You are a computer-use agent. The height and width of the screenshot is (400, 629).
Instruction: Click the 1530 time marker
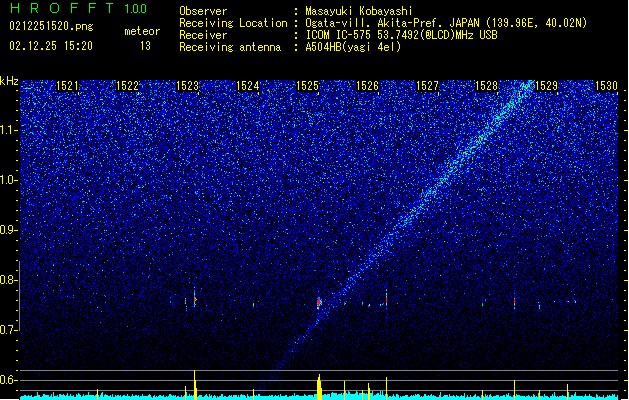point(607,86)
